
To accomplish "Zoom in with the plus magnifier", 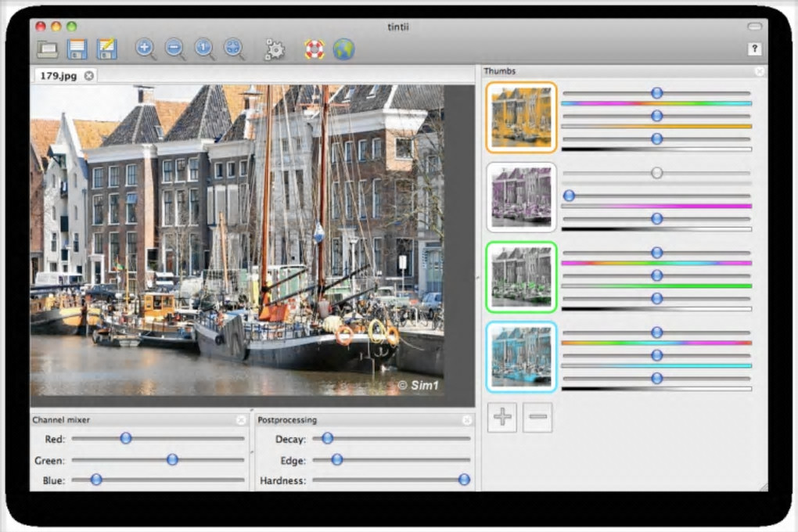I will click(145, 49).
